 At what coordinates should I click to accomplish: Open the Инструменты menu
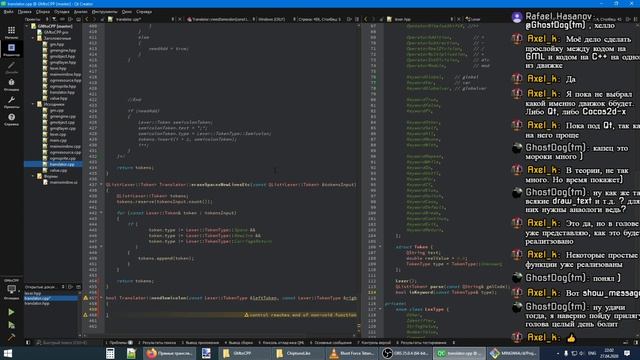pos(104,12)
